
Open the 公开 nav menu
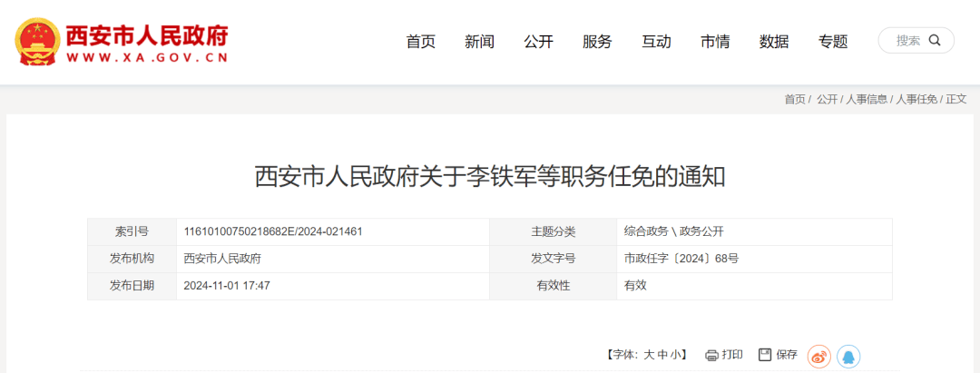539,42
